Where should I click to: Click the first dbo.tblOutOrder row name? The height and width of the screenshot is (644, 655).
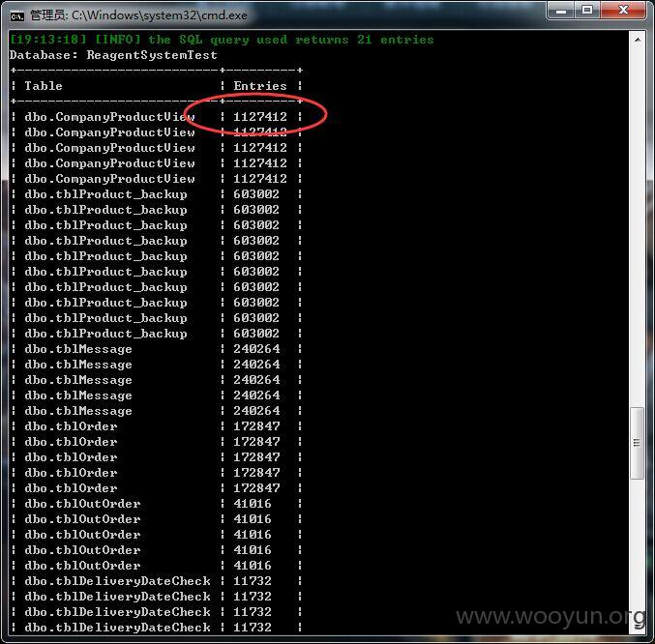(82, 504)
